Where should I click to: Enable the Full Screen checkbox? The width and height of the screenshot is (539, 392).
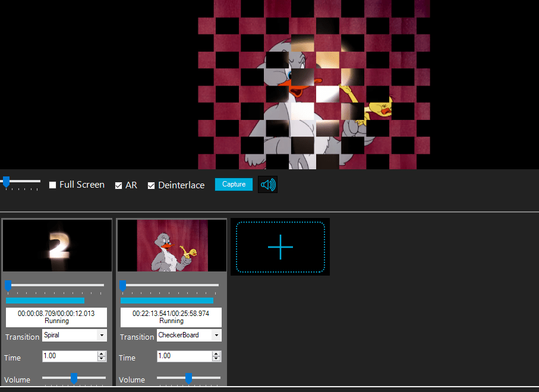pyautogui.click(x=53, y=185)
